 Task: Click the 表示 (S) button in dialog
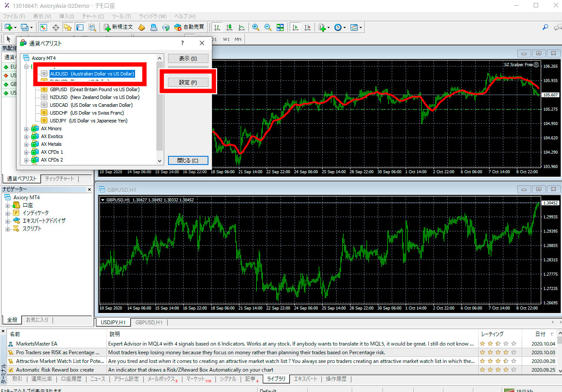click(x=188, y=59)
